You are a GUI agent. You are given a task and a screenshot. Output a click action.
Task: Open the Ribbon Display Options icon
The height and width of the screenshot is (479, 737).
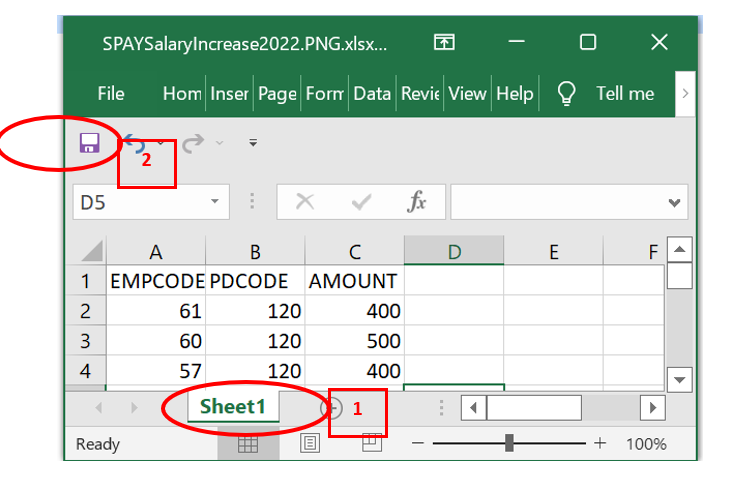(444, 42)
